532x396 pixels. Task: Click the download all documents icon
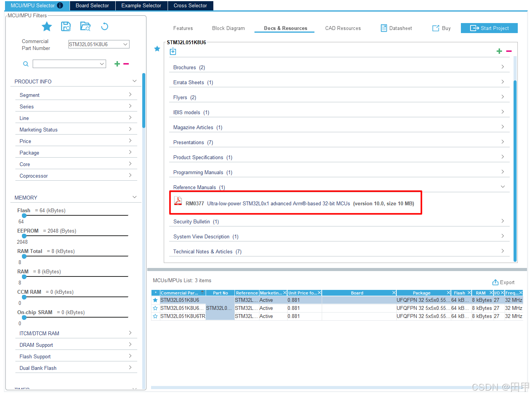(173, 51)
